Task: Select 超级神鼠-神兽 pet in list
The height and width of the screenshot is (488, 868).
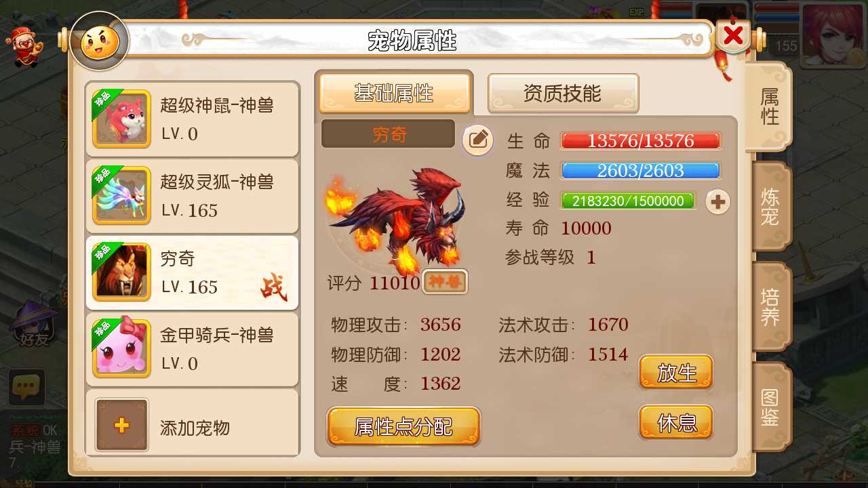Action: coord(193,119)
